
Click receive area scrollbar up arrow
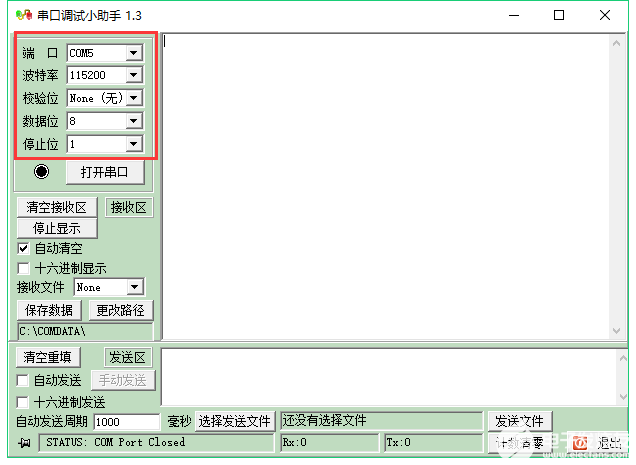click(x=617, y=43)
